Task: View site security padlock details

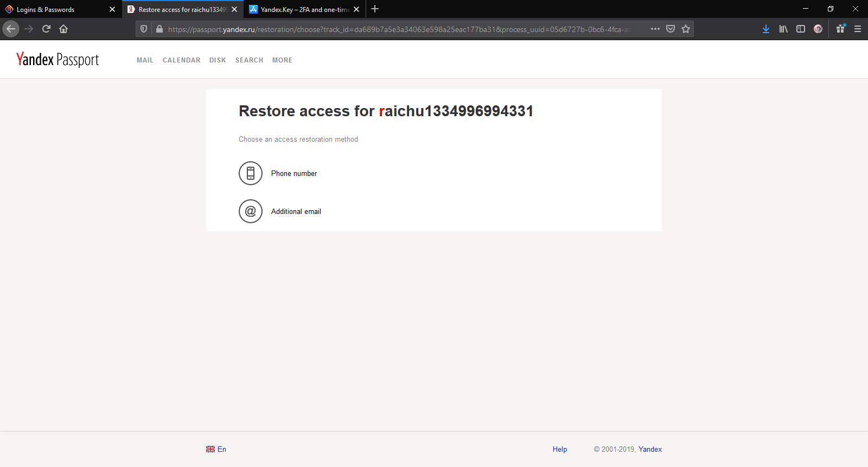Action: (x=159, y=29)
